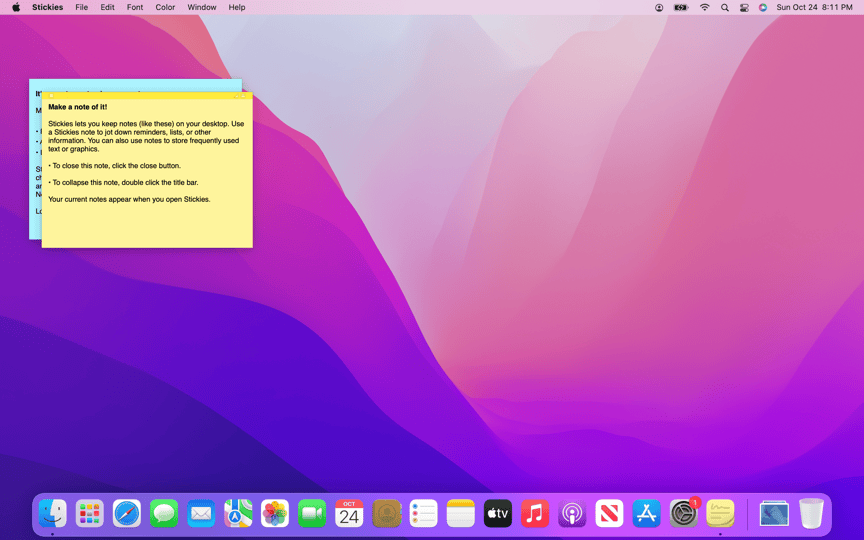Click the "To close this note" bullet

(x=114, y=166)
